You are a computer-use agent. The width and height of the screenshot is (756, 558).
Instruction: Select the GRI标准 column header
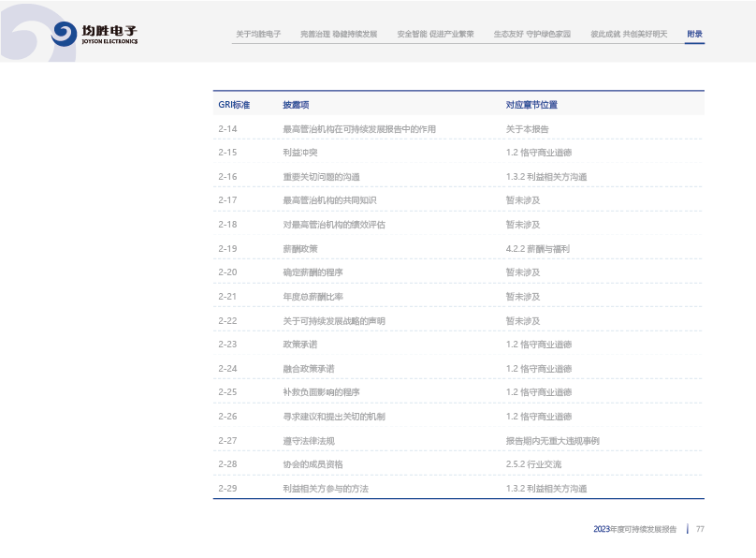click(x=234, y=105)
